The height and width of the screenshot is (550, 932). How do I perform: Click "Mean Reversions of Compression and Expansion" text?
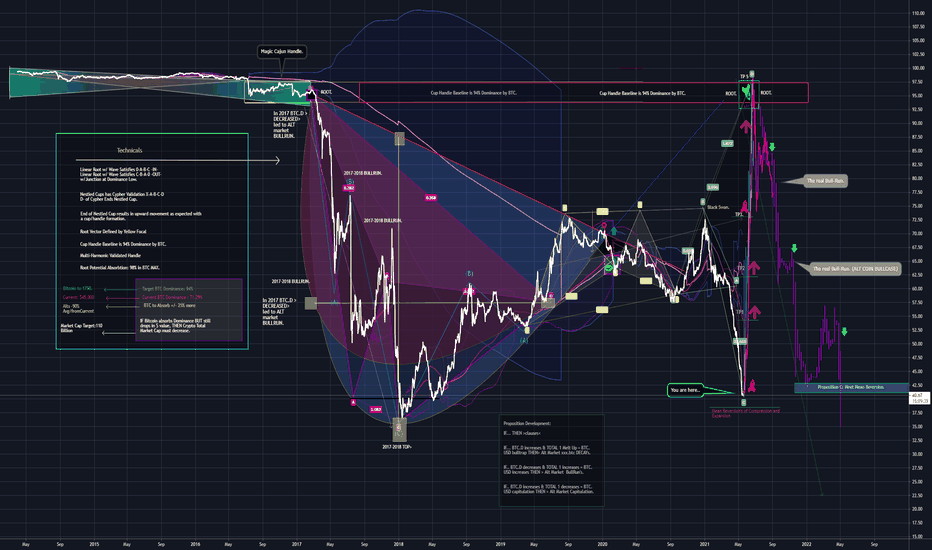(745, 413)
